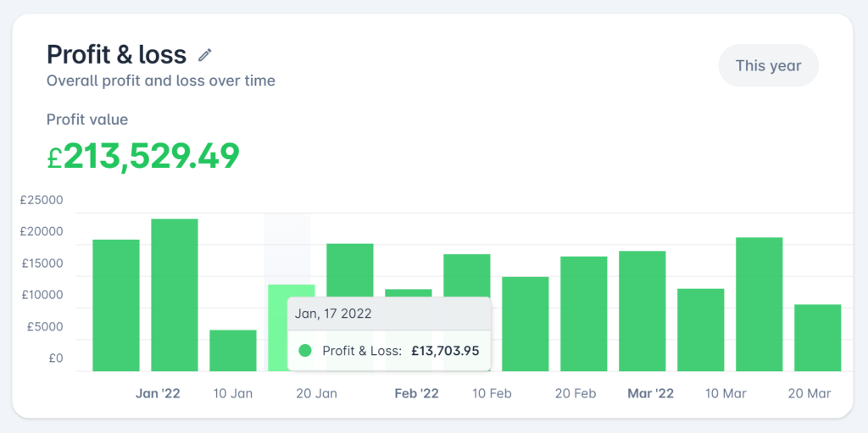Click the '20 Jan' x-axis label
Image resolution: width=868 pixels, height=433 pixels.
[x=317, y=394]
